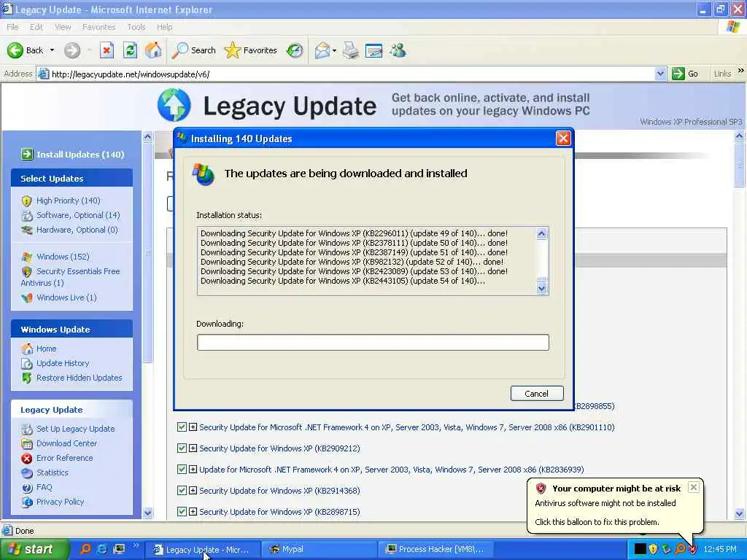
Task: Click the security shield tray icon
Action: (653, 549)
